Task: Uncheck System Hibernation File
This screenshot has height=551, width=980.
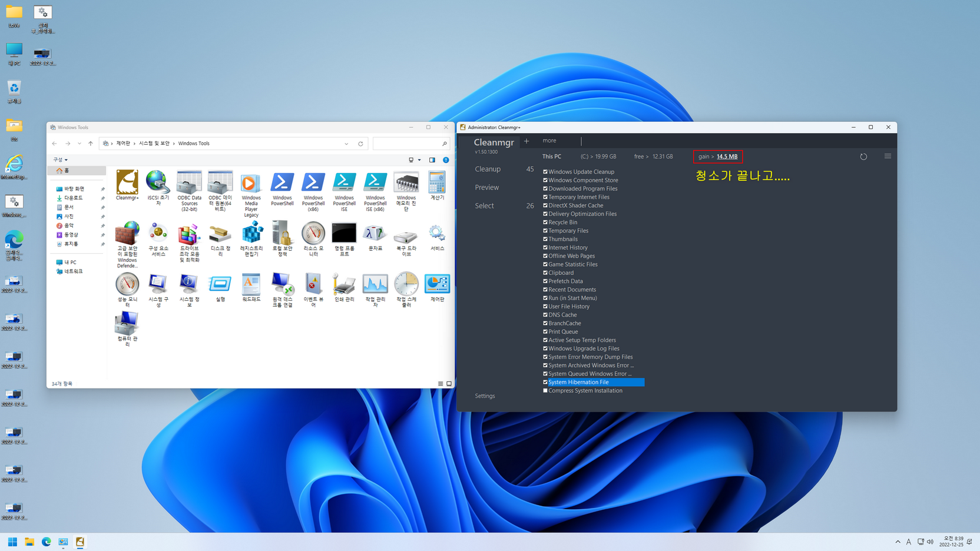Action: click(x=545, y=382)
